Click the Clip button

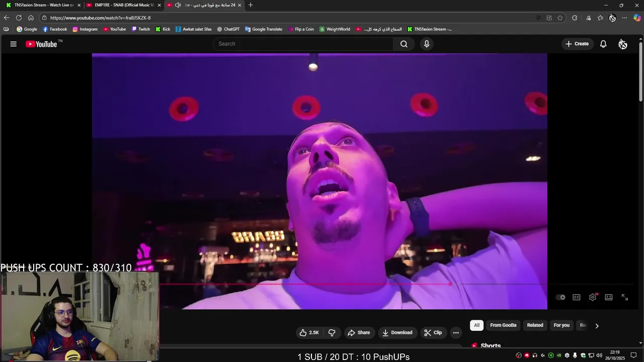[x=433, y=332]
